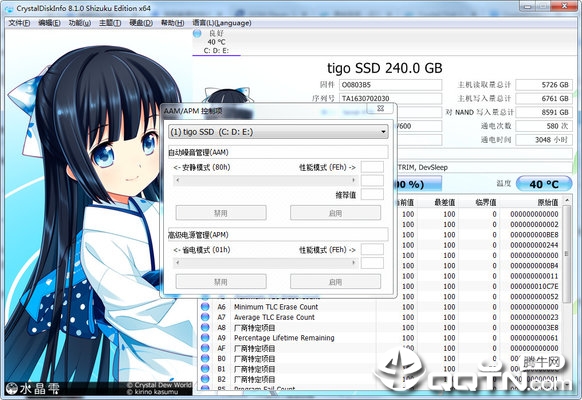Open the 功能(u) menu

[x=79, y=23]
